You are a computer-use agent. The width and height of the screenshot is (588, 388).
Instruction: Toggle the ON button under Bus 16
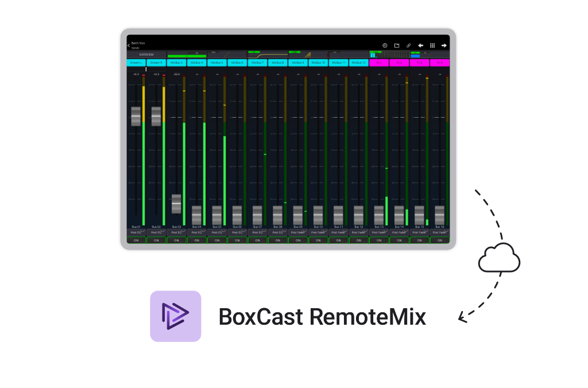440,240
